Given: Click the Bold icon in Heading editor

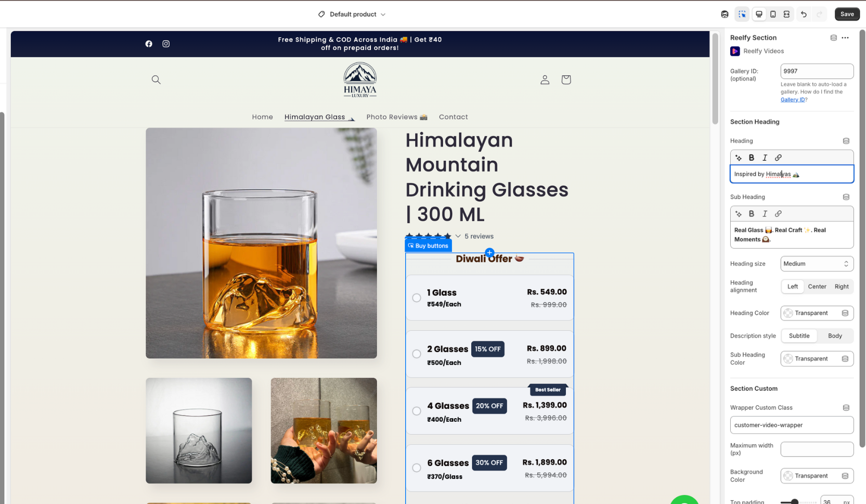Looking at the screenshot, I should click(x=751, y=158).
